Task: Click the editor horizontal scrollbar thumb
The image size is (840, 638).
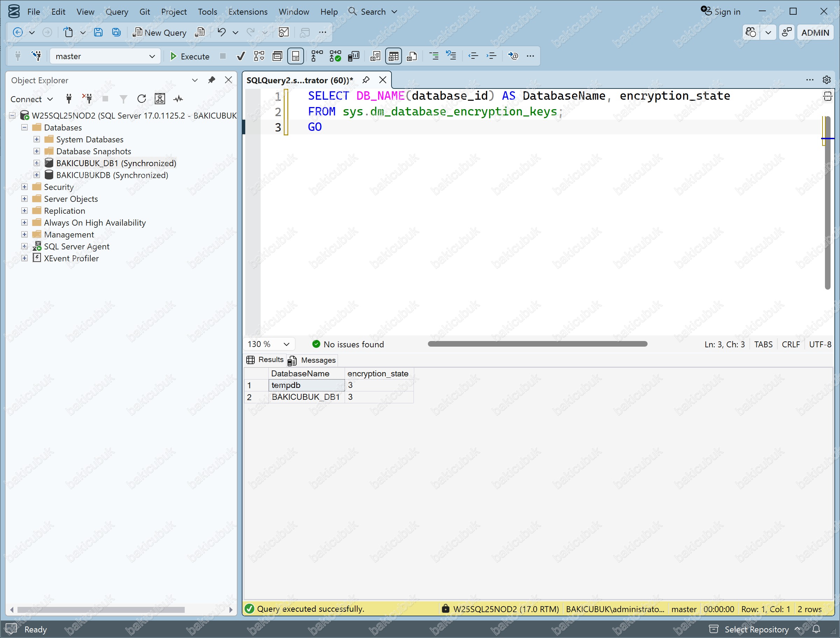Action: click(537, 344)
